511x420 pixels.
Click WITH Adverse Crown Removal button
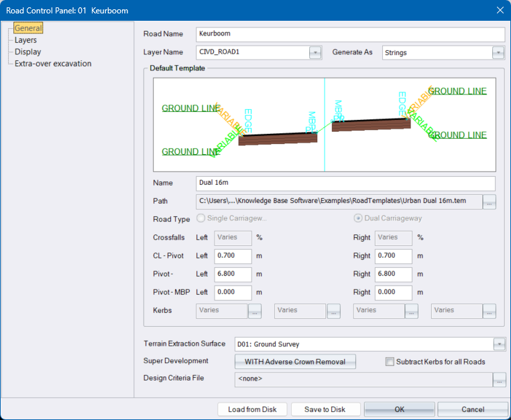[295, 362]
